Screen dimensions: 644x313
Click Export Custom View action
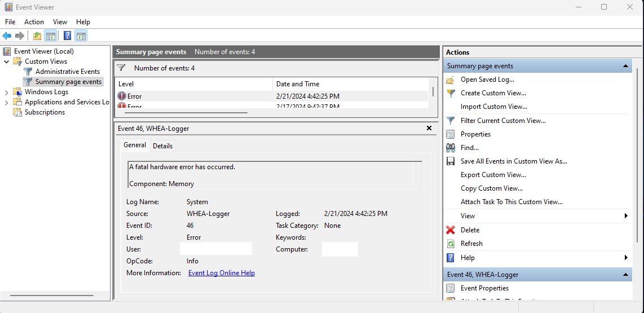tap(493, 175)
